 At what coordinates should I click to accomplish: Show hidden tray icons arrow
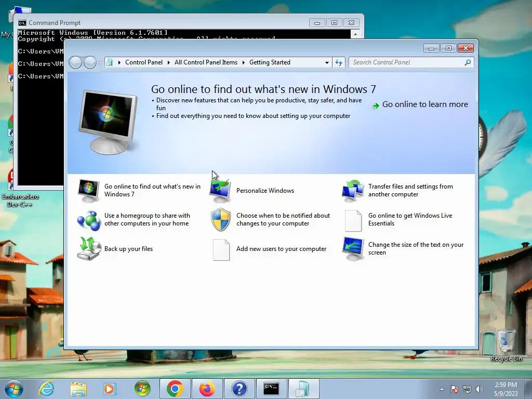click(x=442, y=389)
